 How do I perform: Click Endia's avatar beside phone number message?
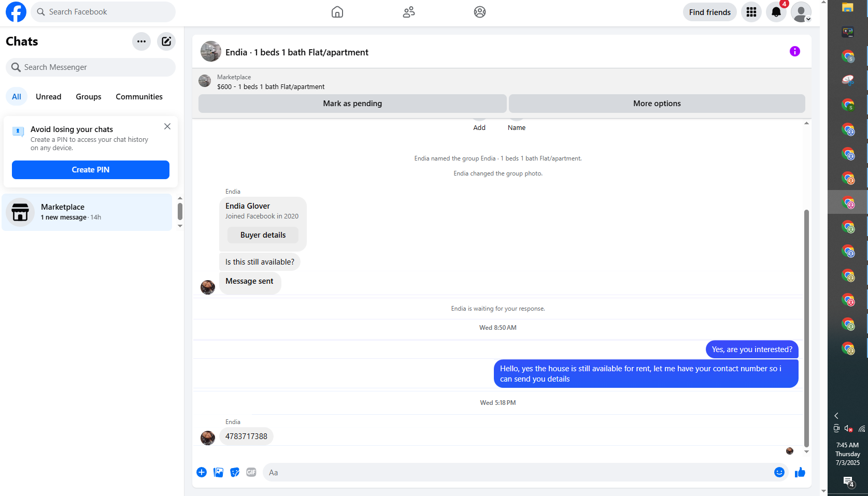[208, 438]
